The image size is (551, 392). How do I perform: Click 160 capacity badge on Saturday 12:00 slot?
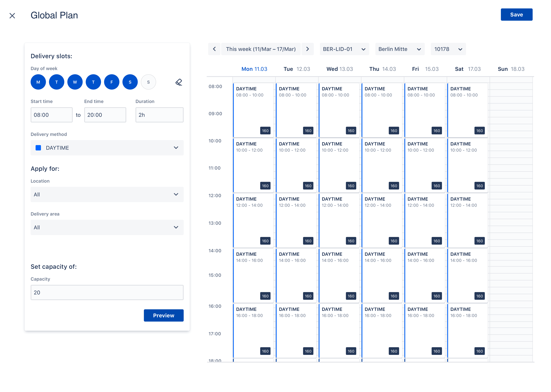pyautogui.click(x=480, y=241)
